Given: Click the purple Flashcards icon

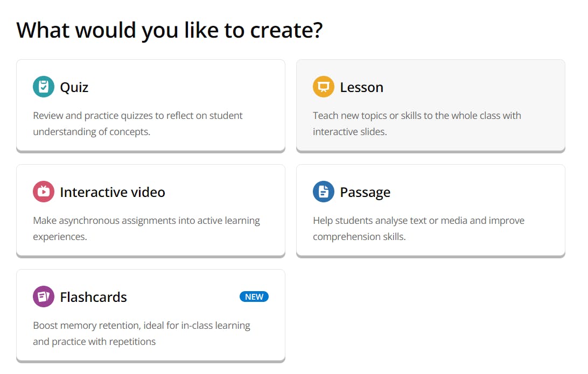Looking at the screenshot, I should tap(44, 297).
